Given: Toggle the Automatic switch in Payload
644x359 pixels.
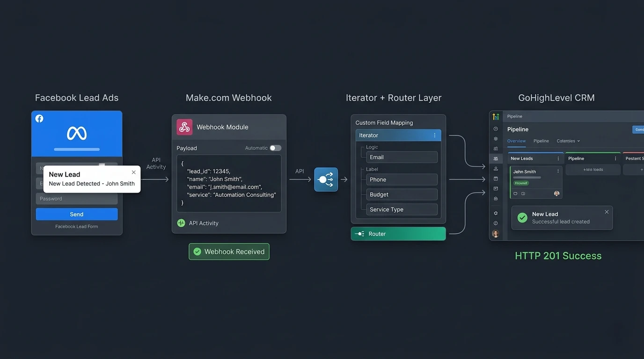Looking at the screenshot, I should click(x=275, y=148).
